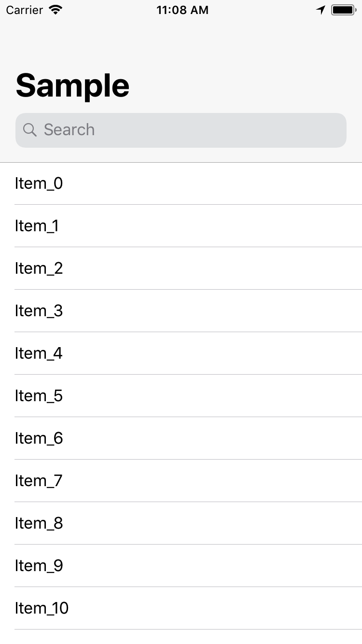Tap the location arrow status icon
Image resolution: width=362 pixels, height=644 pixels.
(x=321, y=10)
